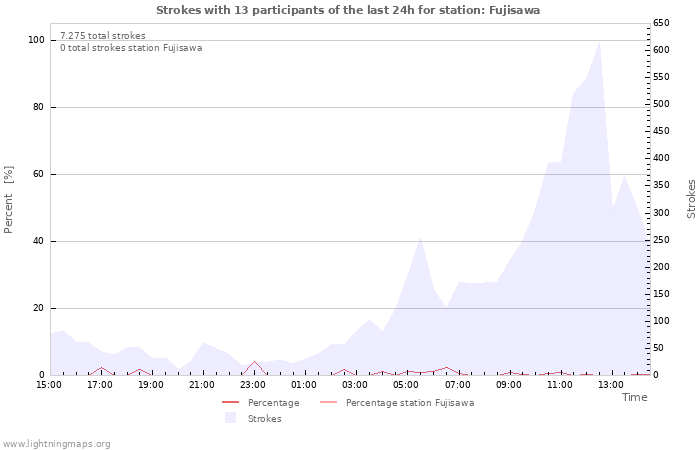
Task: Click the lavender Strokes legend swatch
Action: tap(231, 418)
